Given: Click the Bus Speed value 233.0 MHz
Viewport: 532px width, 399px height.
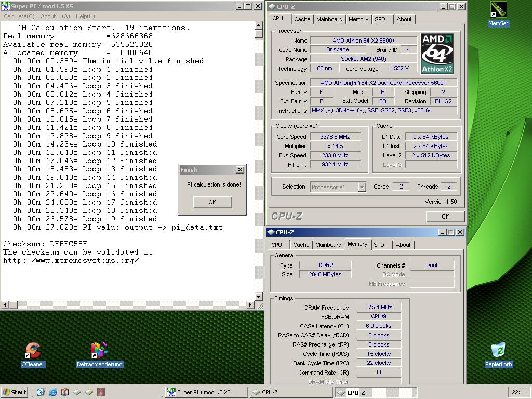Looking at the screenshot, I should coord(335,155).
